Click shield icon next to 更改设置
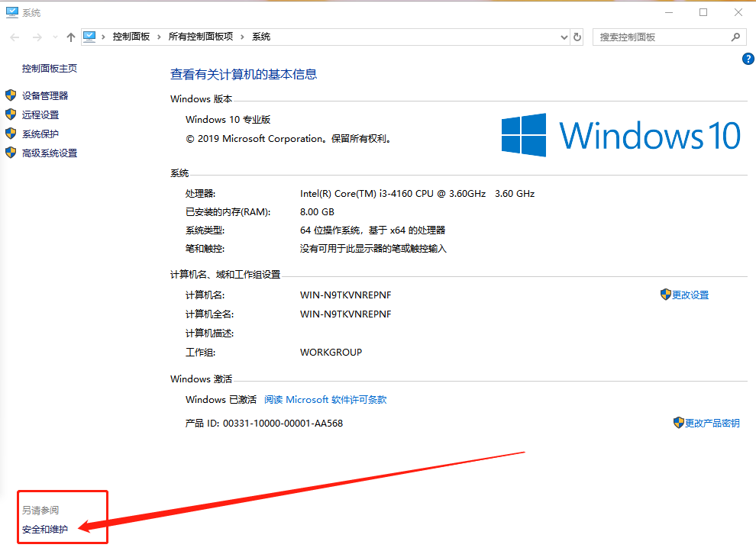This screenshot has width=756, height=551. [666, 295]
